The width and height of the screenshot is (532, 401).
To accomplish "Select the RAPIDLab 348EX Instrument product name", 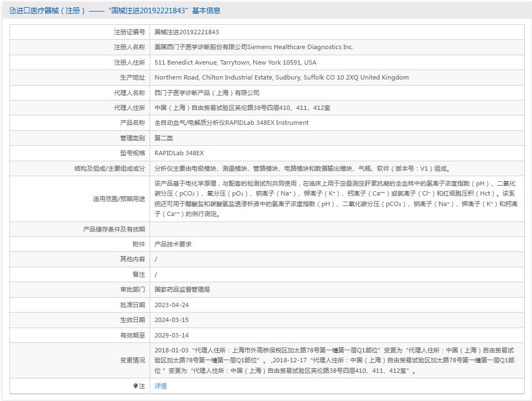I will tap(231, 123).
